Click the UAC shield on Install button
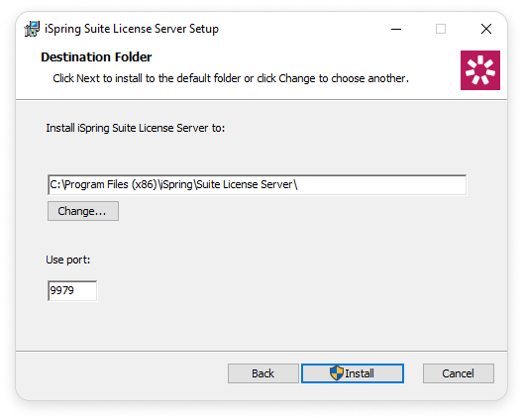 pyautogui.click(x=336, y=373)
